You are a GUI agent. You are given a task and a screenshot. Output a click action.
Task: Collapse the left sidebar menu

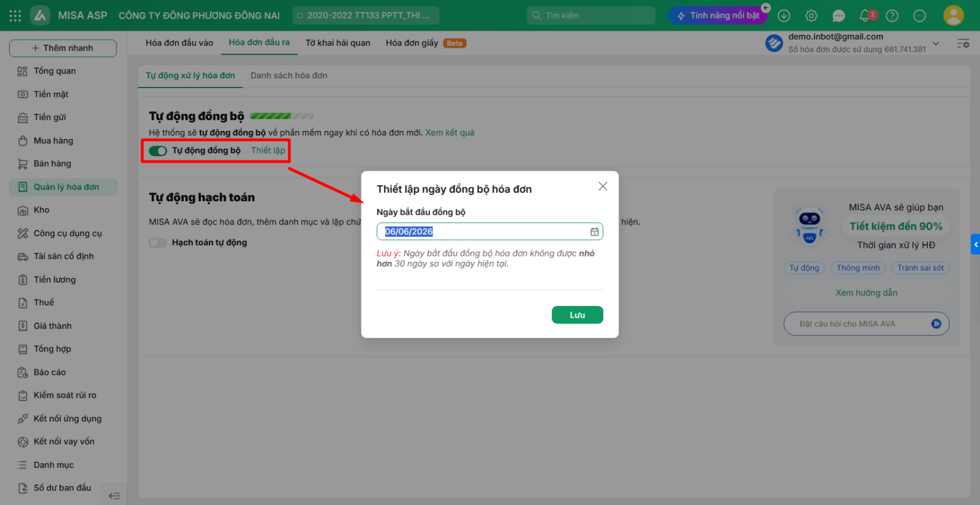114,496
